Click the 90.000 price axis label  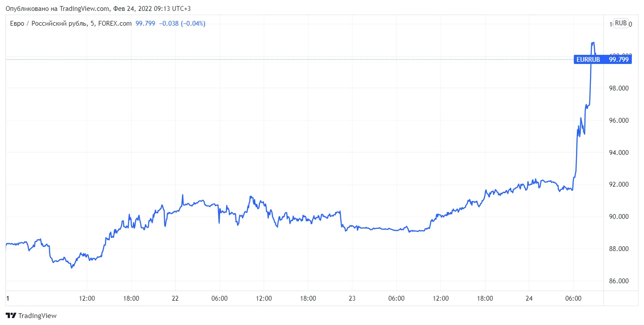pos(619,217)
